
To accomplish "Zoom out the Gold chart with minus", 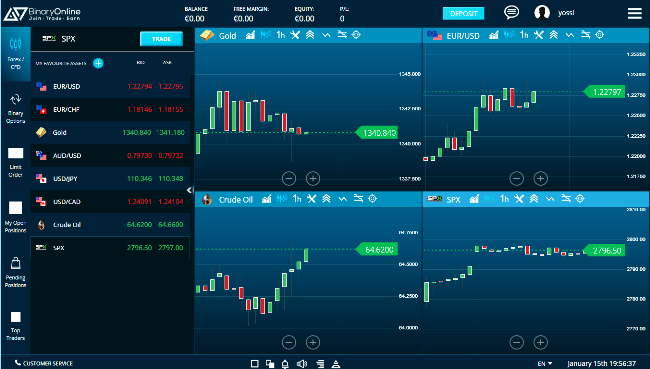I will click(289, 179).
